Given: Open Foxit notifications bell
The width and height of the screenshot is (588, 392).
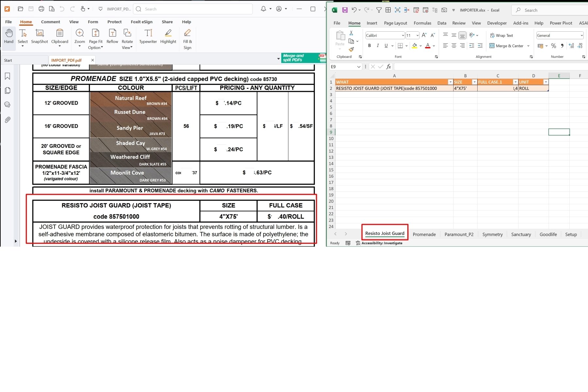Looking at the screenshot, I should tap(263, 9).
